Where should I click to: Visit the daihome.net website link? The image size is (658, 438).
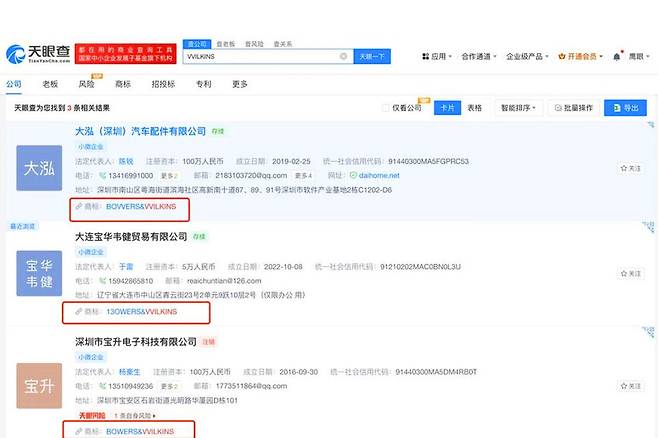tap(379, 175)
